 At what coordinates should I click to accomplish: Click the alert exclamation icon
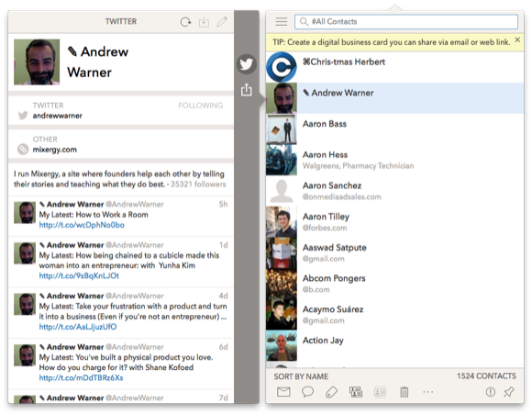491,392
